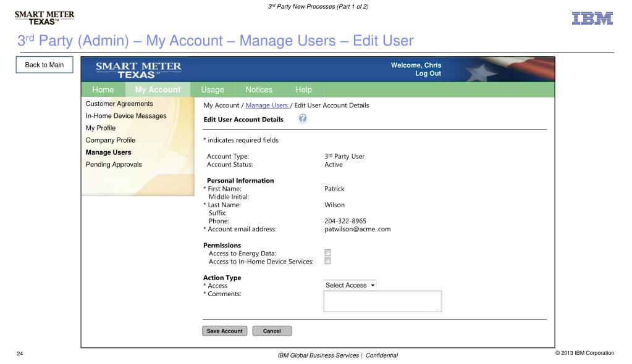Click the Smart Meter Texas banner logo

click(138, 70)
